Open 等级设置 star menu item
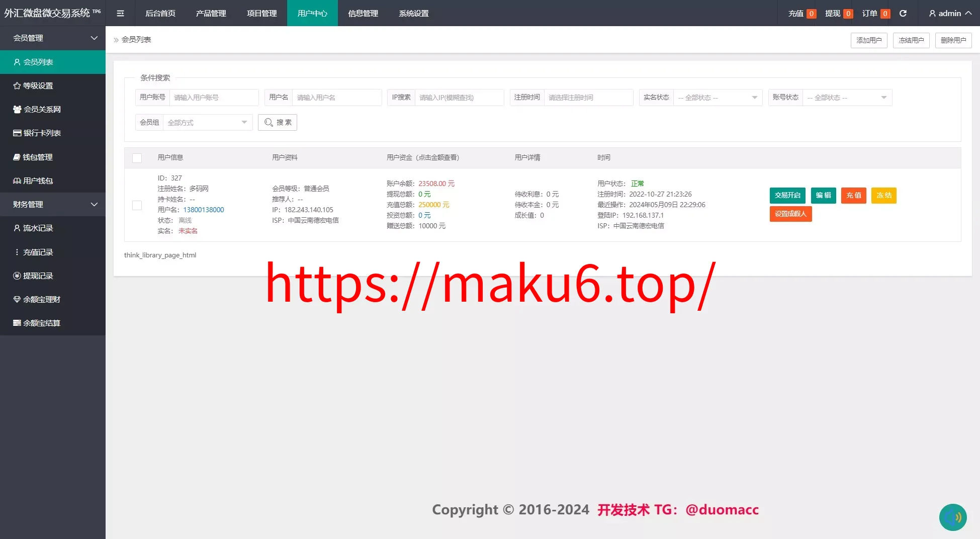Image resolution: width=980 pixels, height=539 pixels. click(53, 85)
